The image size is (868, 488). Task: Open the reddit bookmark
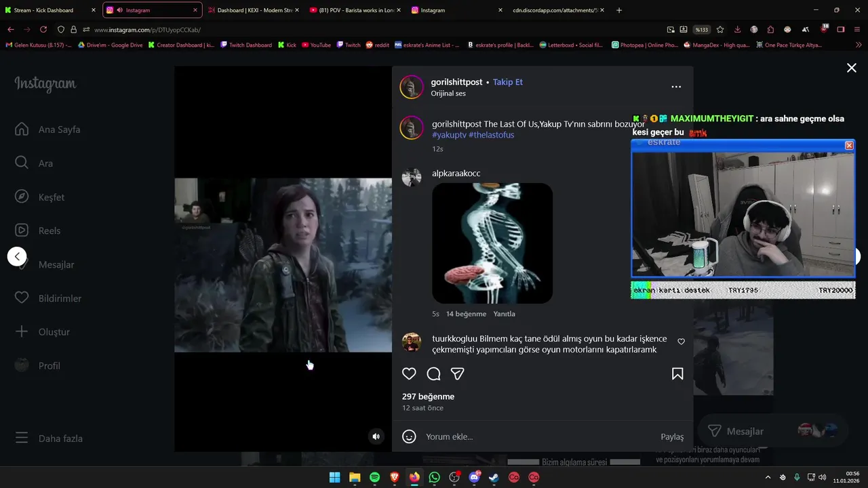[x=378, y=45]
